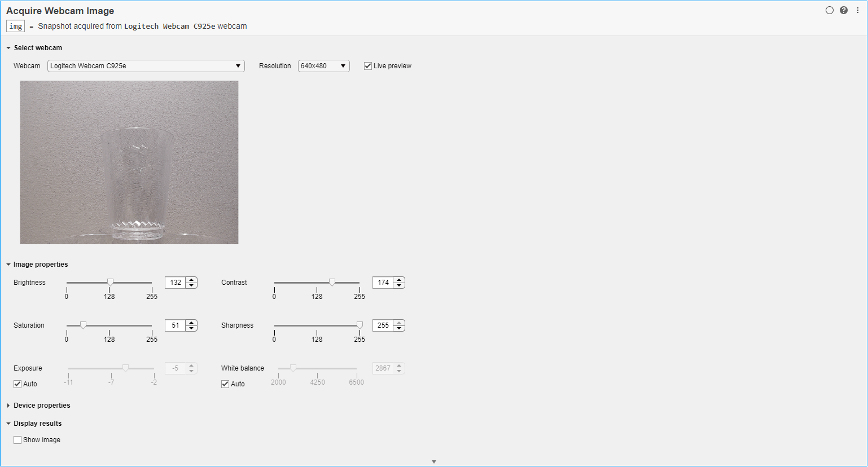This screenshot has height=467, width=868.
Task: Select the img output variable badge
Action: pyautogui.click(x=15, y=25)
